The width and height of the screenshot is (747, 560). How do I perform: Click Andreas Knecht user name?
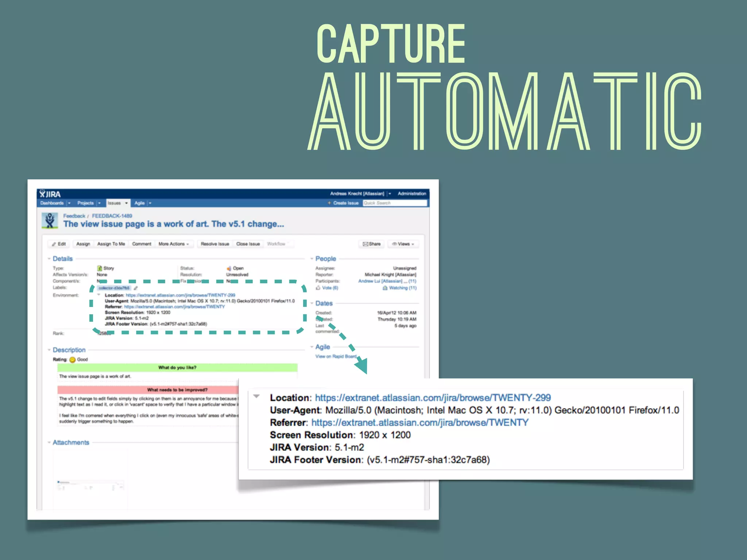pos(357,194)
